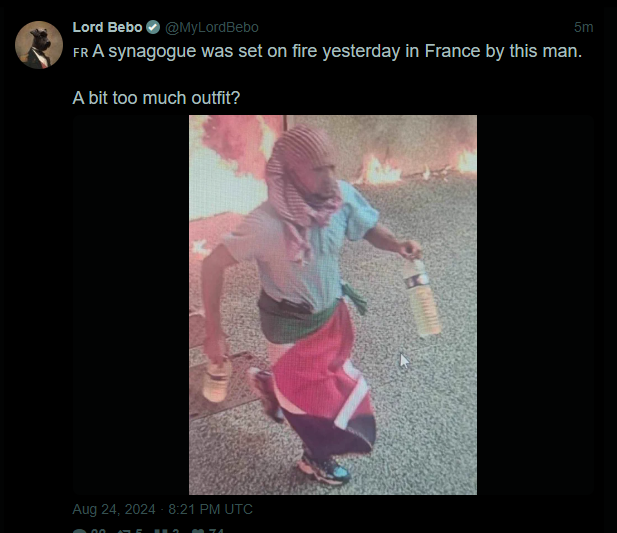
Task: Click the quote count number
Action: coord(175,531)
